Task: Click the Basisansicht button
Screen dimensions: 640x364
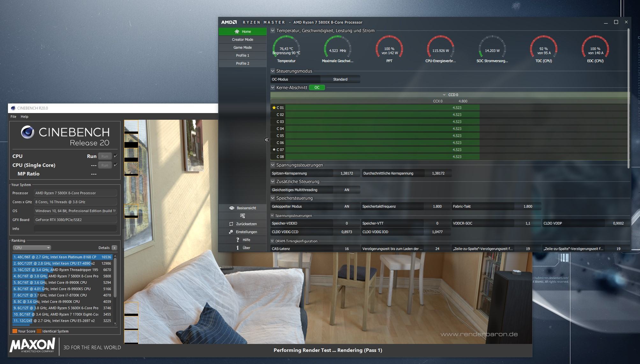Action: pos(242,208)
